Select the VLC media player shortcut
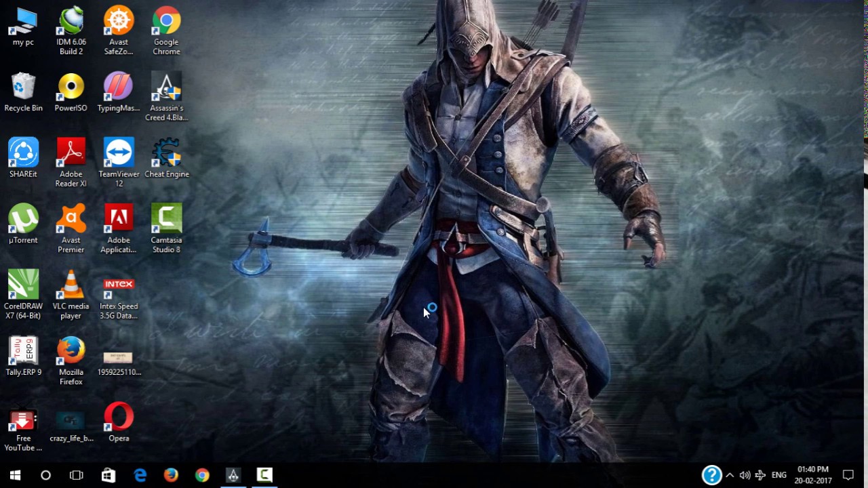This screenshot has width=868, height=488. (x=71, y=295)
